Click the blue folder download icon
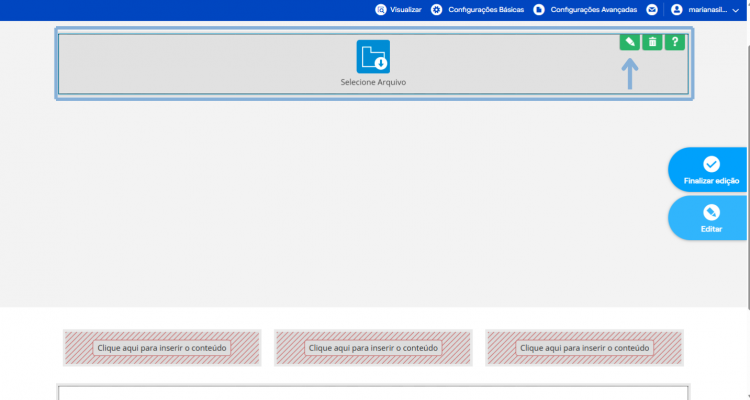750x400 pixels. click(373, 56)
